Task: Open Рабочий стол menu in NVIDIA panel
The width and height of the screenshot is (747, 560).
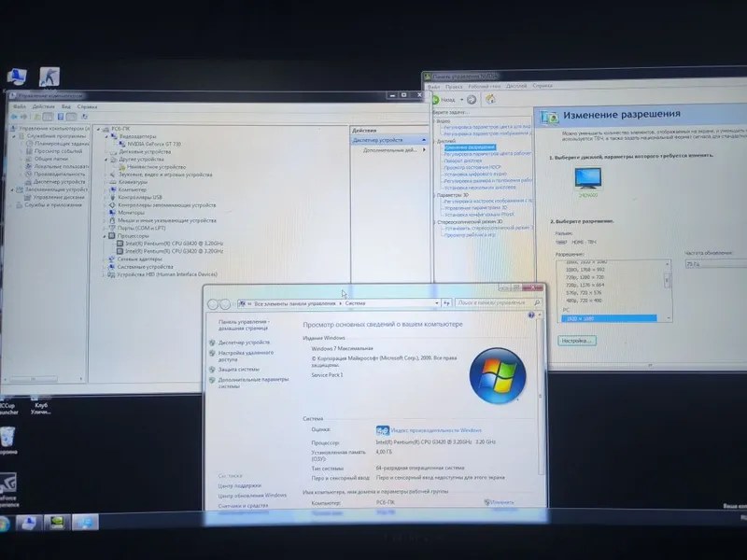Action: click(484, 86)
